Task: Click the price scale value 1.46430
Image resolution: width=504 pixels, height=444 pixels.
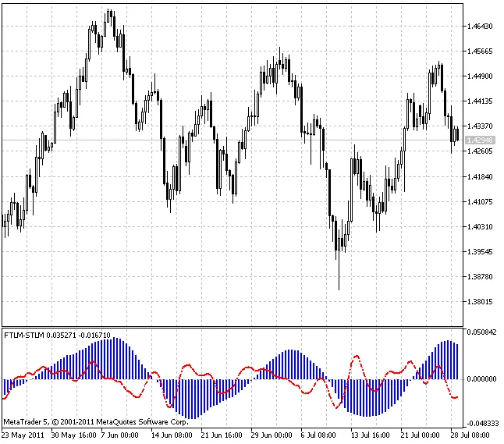Action: tap(480, 27)
